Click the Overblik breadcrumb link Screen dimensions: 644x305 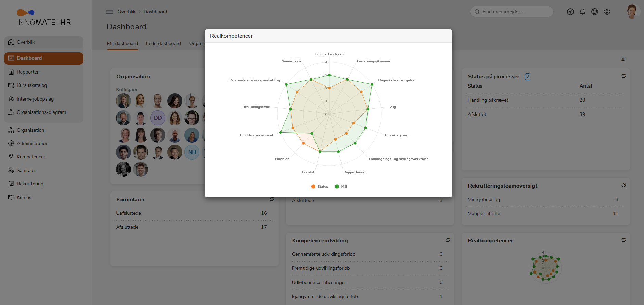click(x=126, y=12)
